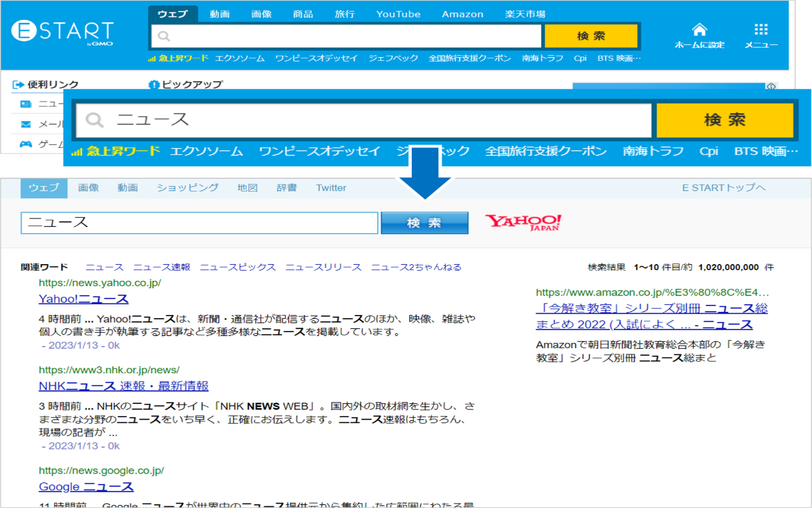The width and height of the screenshot is (812, 508).
Task: Click the bars icon beside enlarged 急上昇ワード
Action: [77, 152]
